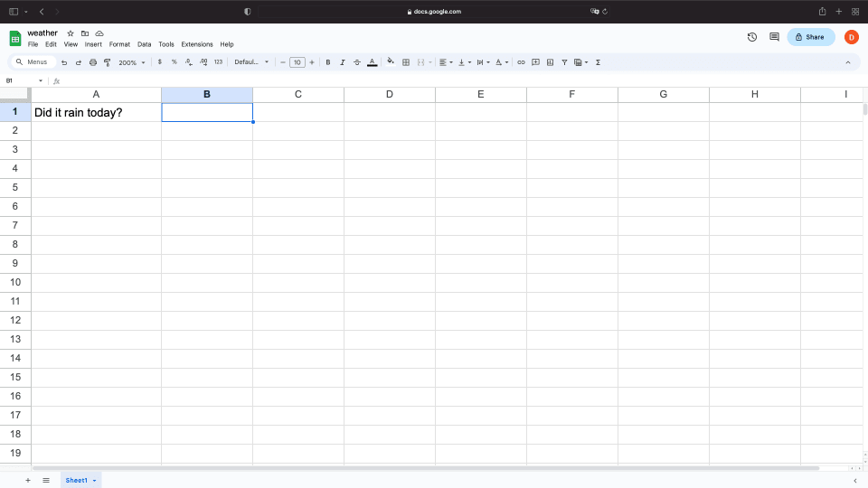Toggle italic formatting
This screenshot has height=488, width=868.
[343, 62]
